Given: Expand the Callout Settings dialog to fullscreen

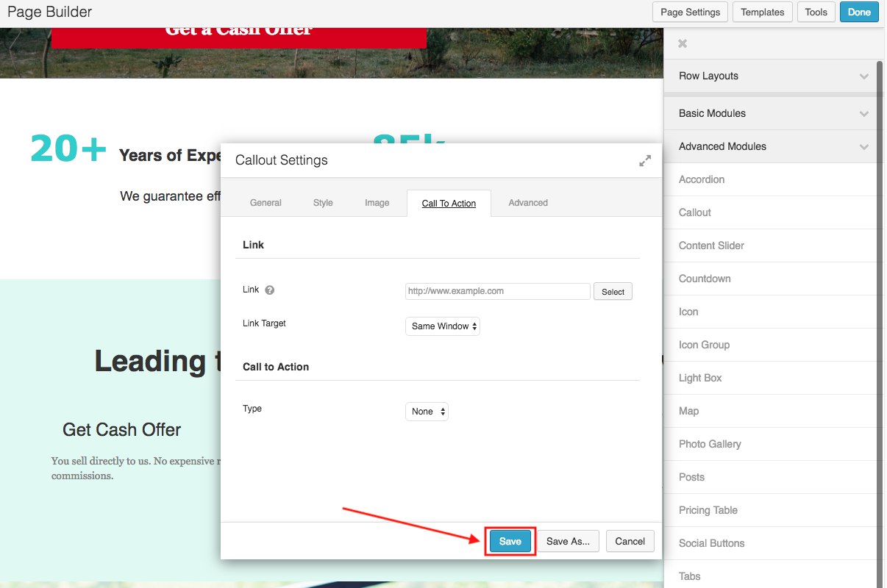Looking at the screenshot, I should (645, 160).
